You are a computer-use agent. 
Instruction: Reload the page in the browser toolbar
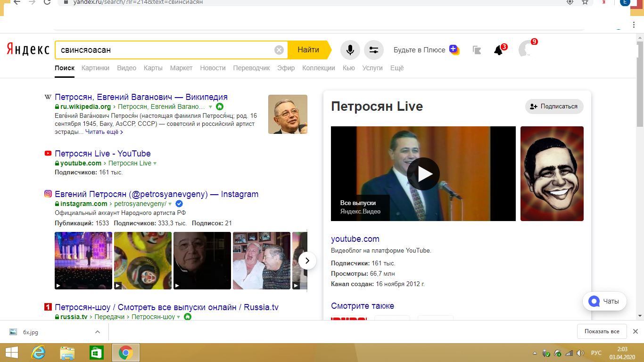point(47,2)
